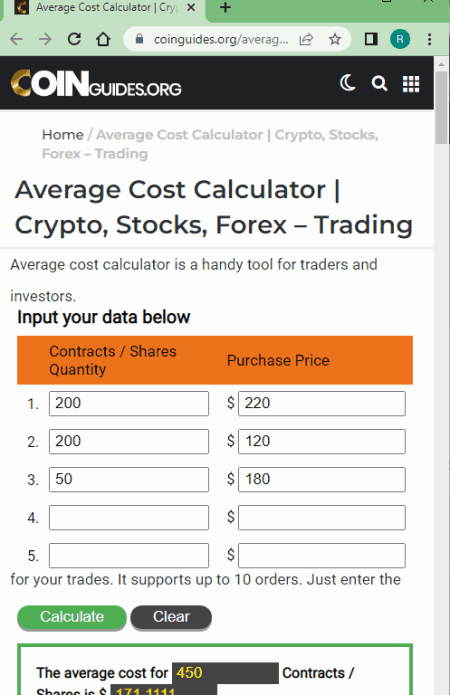This screenshot has width=450, height=695.
Task: Follow the Home breadcrumb link
Action: pyautogui.click(x=63, y=134)
